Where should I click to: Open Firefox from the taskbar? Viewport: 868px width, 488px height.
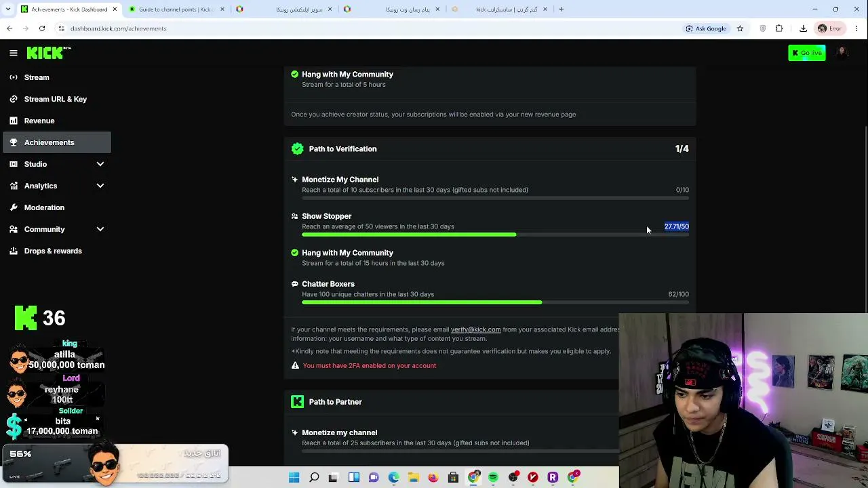pyautogui.click(x=433, y=478)
